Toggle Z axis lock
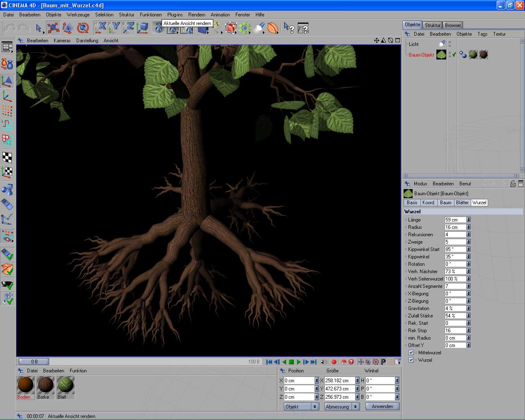The height and width of the screenshot is (420, 525). (x=128, y=28)
